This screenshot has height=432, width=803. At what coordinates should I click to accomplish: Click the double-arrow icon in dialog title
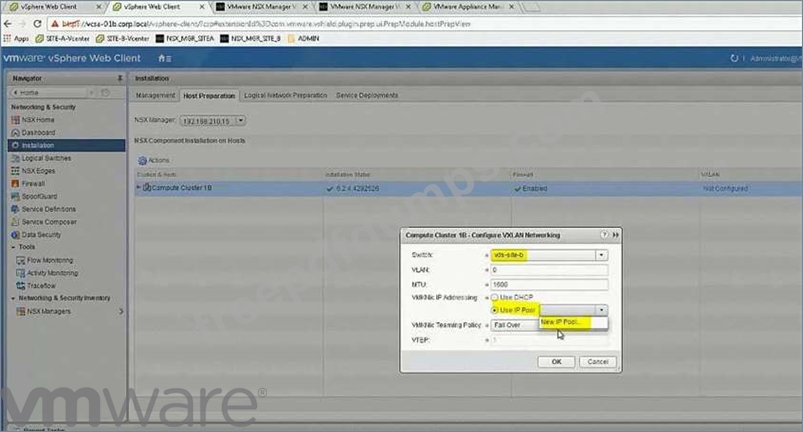pos(616,235)
